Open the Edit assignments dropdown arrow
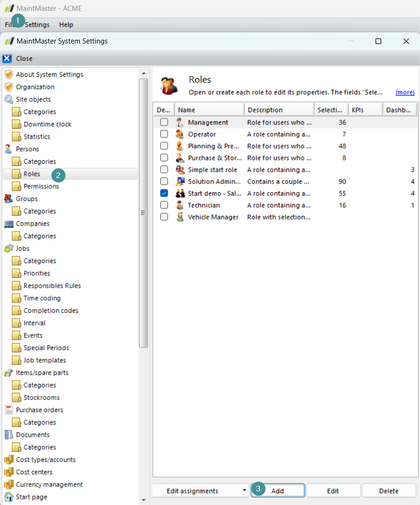 [244, 490]
